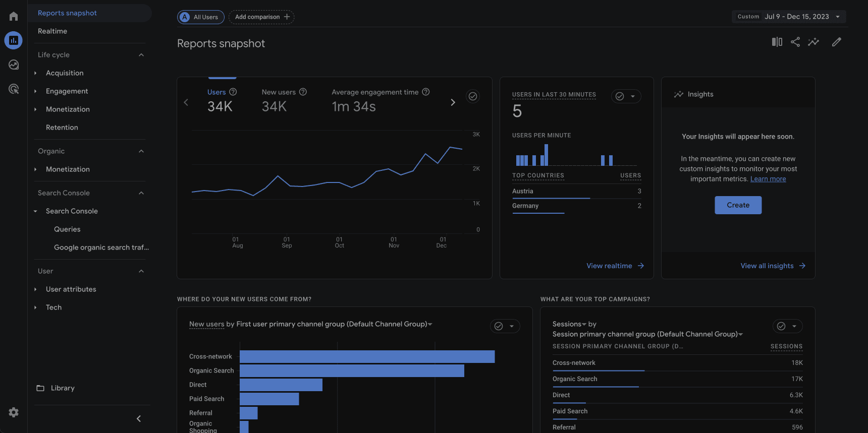868x433 pixels.
Task: Open help icon next to Average engagement time
Action: (425, 92)
